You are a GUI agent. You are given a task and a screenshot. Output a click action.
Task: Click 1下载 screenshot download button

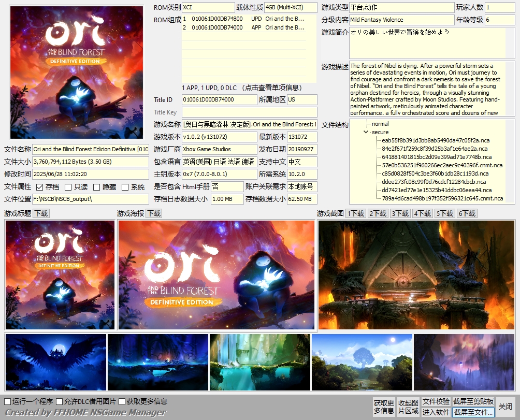pos(356,213)
